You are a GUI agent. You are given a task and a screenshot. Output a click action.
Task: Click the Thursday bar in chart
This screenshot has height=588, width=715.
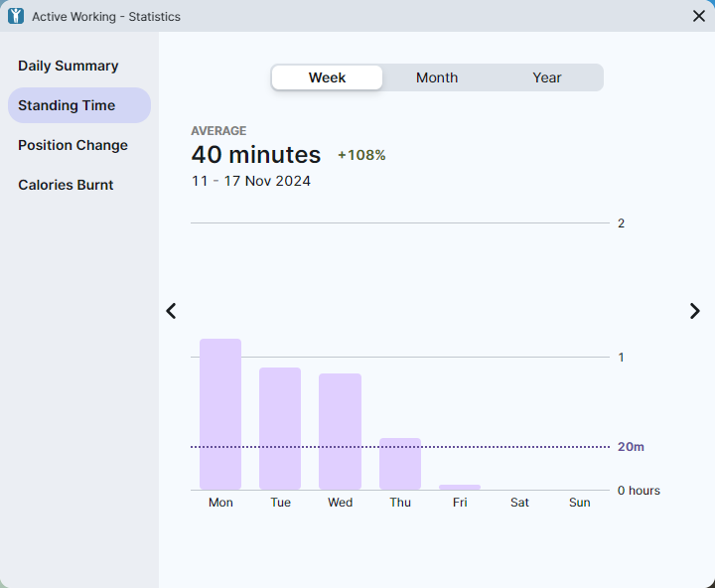pos(400,464)
